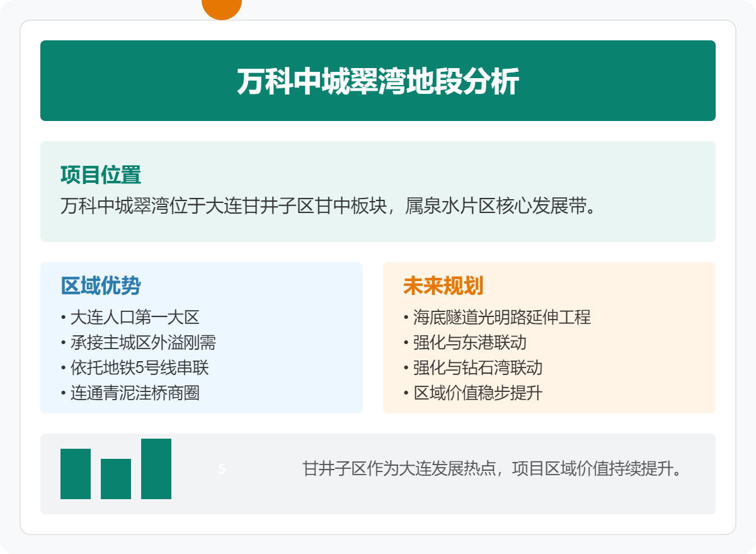This screenshot has width=756, height=554.
Task: Click the first green chart bar
Action: click(x=76, y=474)
